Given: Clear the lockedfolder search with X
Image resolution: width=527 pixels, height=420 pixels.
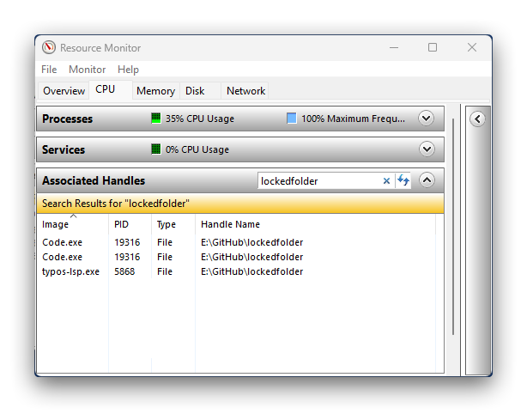Looking at the screenshot, I should pyautogui.click(x=386, y=181).
